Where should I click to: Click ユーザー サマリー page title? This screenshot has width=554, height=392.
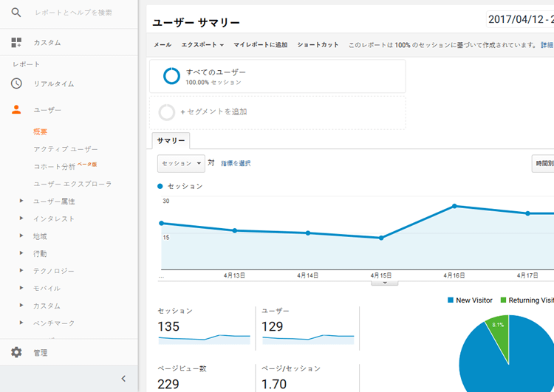coord(196,23)
